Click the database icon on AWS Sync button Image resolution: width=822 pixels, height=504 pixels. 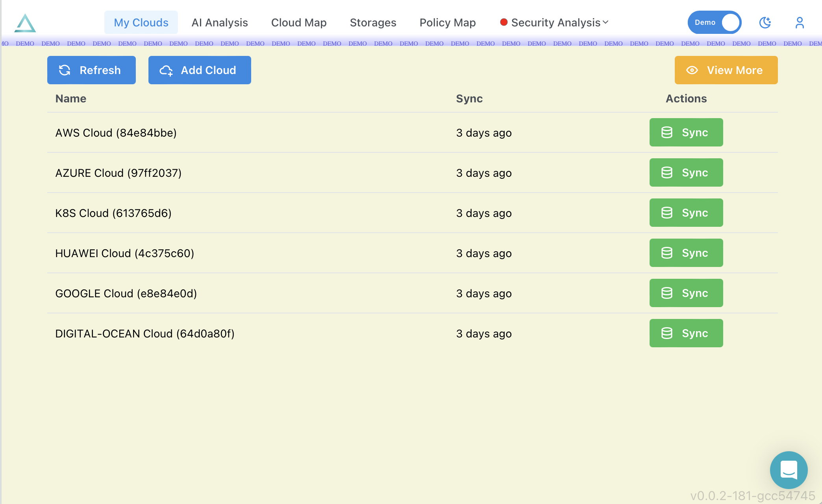pos(666,132)
